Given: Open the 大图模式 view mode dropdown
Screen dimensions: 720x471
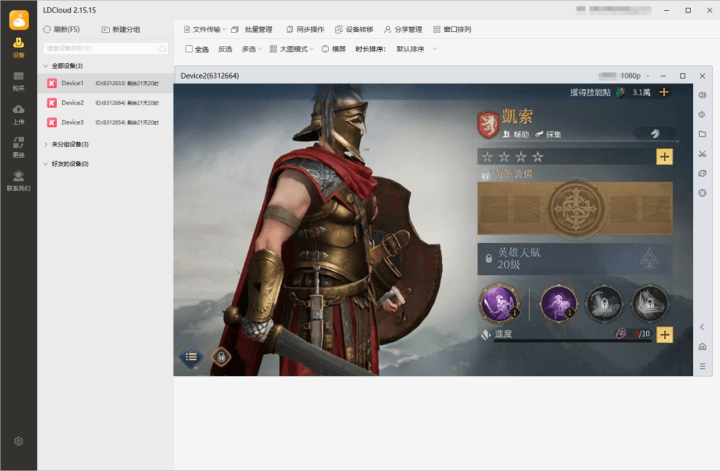Looking at the screenshot, I should click(x=292, y=49).
